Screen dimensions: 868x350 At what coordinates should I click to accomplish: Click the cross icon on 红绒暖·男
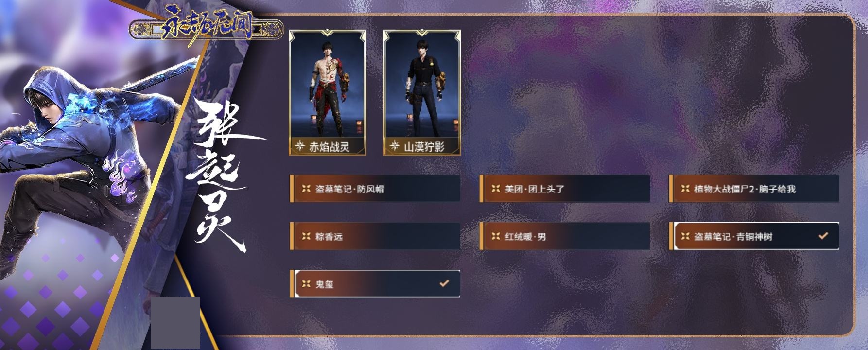496,236
